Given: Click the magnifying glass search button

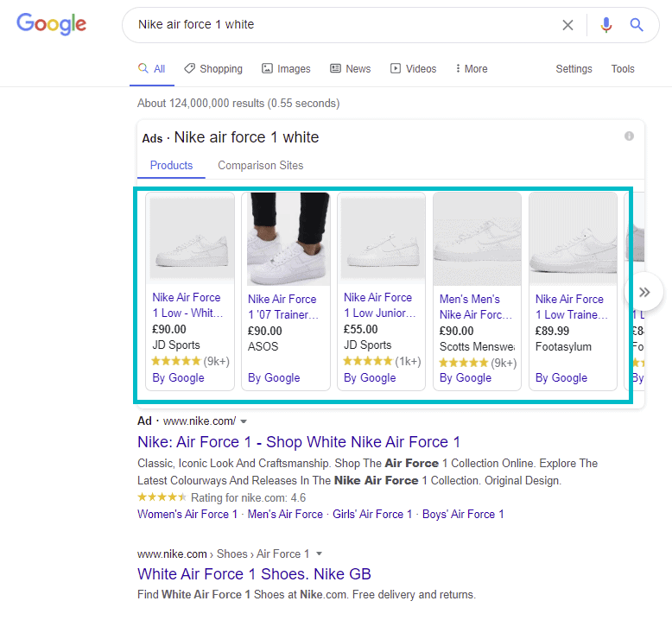Looking at the screenshot, I should pyautogui.click(x=637, y=25).
